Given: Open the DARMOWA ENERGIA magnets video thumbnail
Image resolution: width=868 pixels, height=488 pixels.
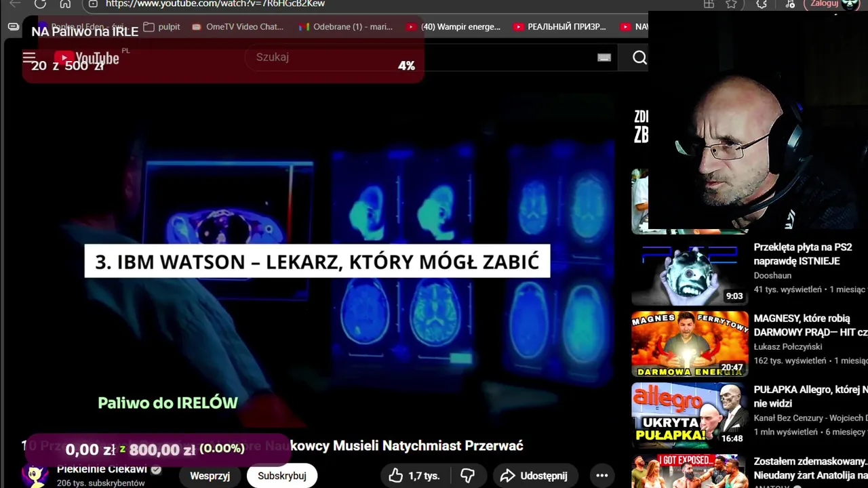Looking at the screenshot, I should coord(690,344).
